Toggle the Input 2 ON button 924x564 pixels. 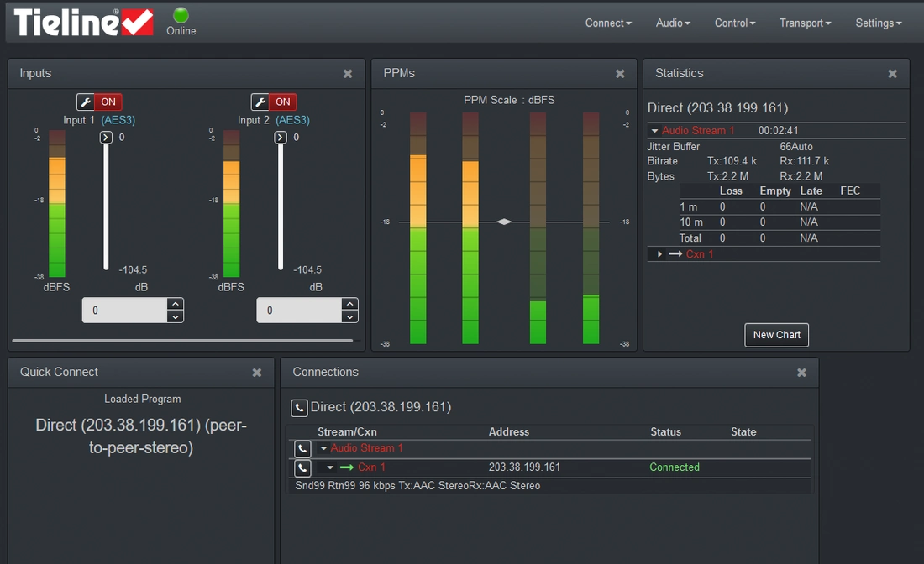click(283, 102)
